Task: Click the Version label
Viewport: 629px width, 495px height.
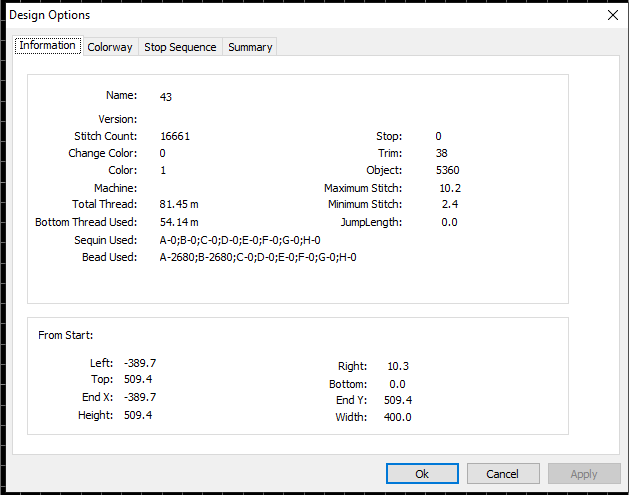Action: tap(118, 119)
